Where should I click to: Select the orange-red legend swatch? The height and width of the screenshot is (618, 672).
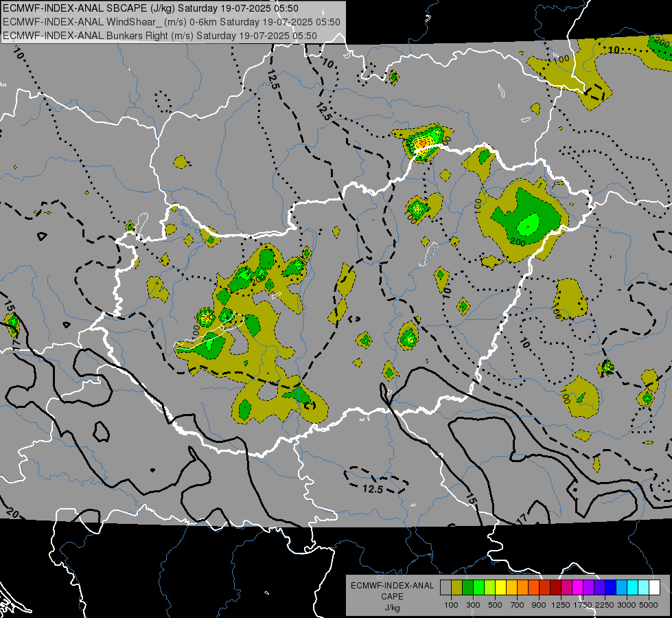(x=533, y=587)
